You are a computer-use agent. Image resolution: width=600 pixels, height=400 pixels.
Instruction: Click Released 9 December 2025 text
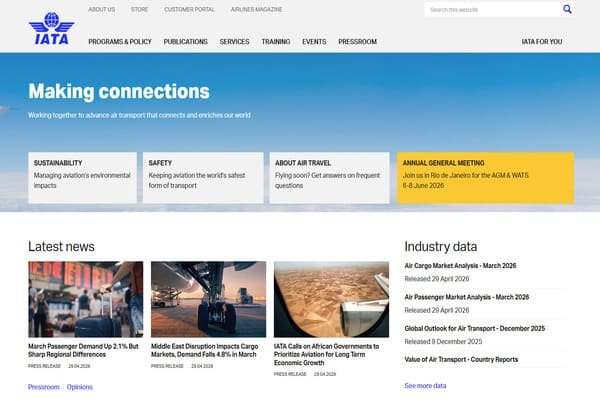(x=443, y=341)
